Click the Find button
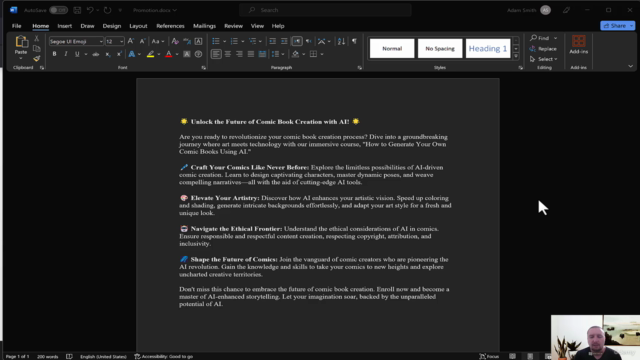This screenshot has width=640, height=360. pyautogui.click(x=540, y=38)
